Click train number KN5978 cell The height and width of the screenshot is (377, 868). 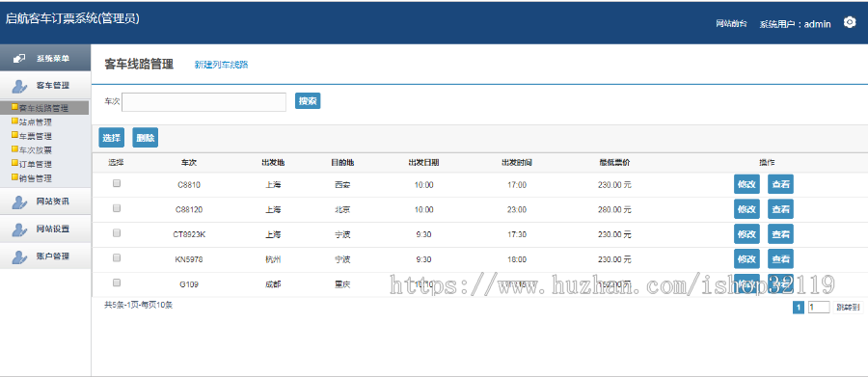[189, 259]
